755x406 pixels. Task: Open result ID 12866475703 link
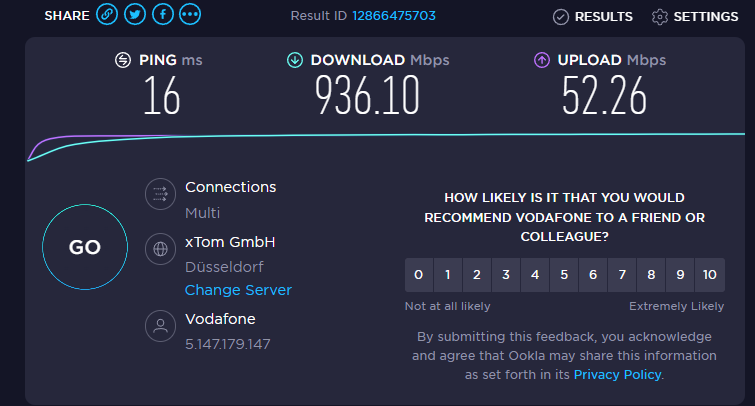(394, 16)
